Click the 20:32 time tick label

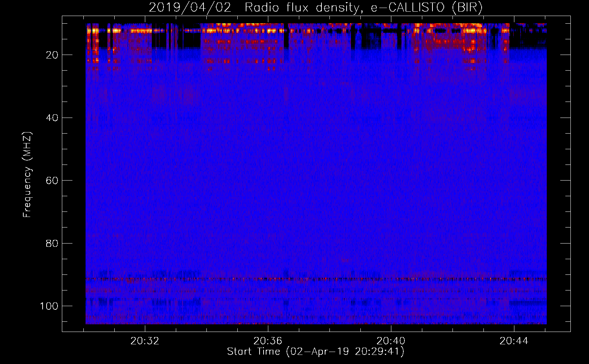pyautogui.click(x=145, y=341)
